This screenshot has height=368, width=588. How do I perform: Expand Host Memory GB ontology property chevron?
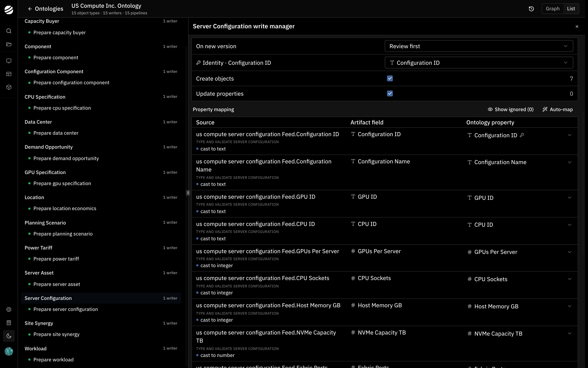coord(569,306)
